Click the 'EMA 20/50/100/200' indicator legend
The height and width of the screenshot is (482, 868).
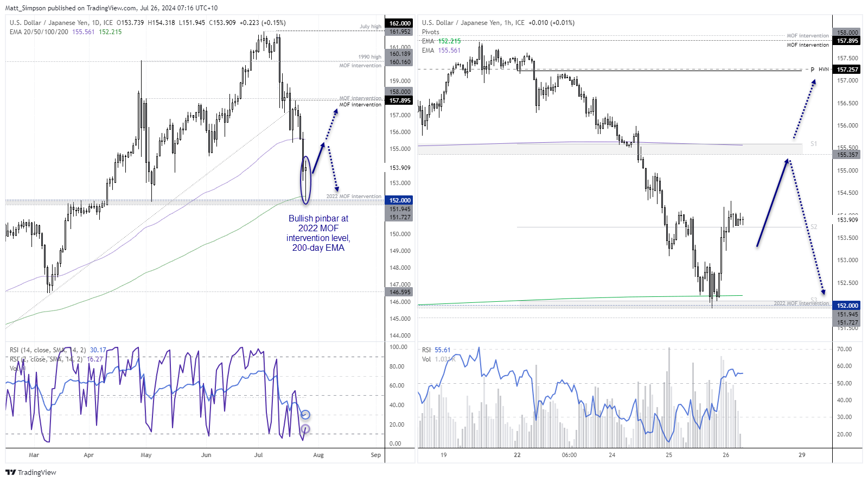click(39, 32)
